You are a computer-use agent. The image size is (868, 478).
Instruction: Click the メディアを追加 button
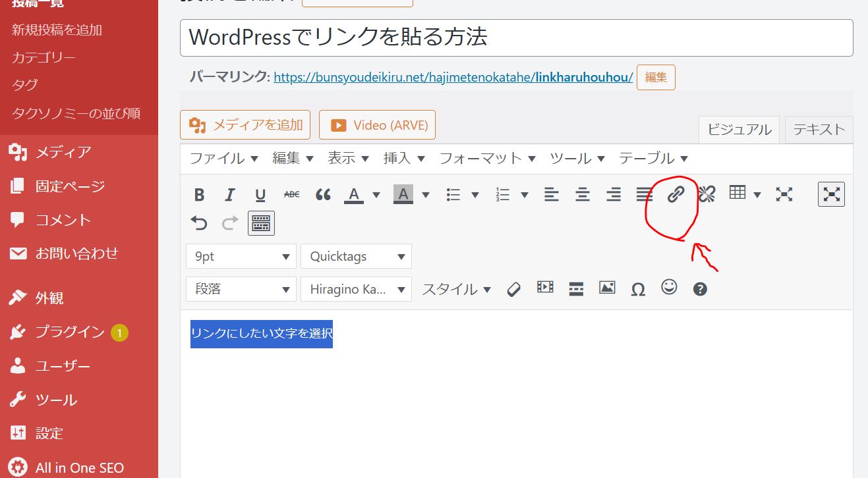[x=245, y=125]
